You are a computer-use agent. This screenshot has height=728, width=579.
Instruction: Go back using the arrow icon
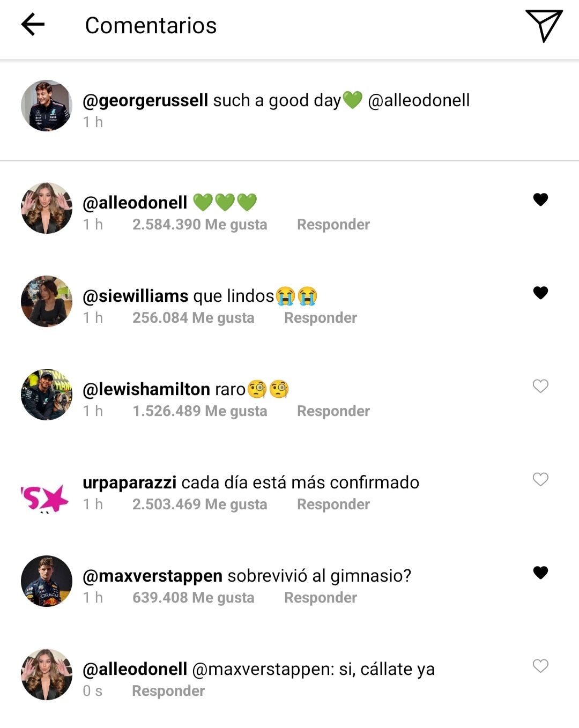point(33,25)
